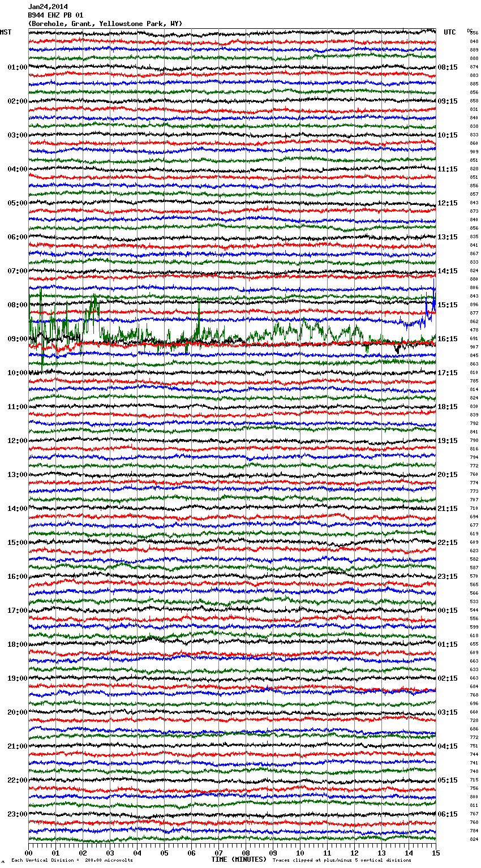
Task: Click the MST column header
Action: coord(6,32)
